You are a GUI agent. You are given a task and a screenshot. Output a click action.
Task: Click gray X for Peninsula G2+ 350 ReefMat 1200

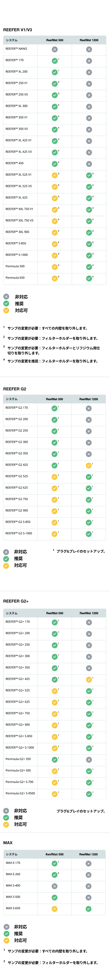tap(89, 749)
